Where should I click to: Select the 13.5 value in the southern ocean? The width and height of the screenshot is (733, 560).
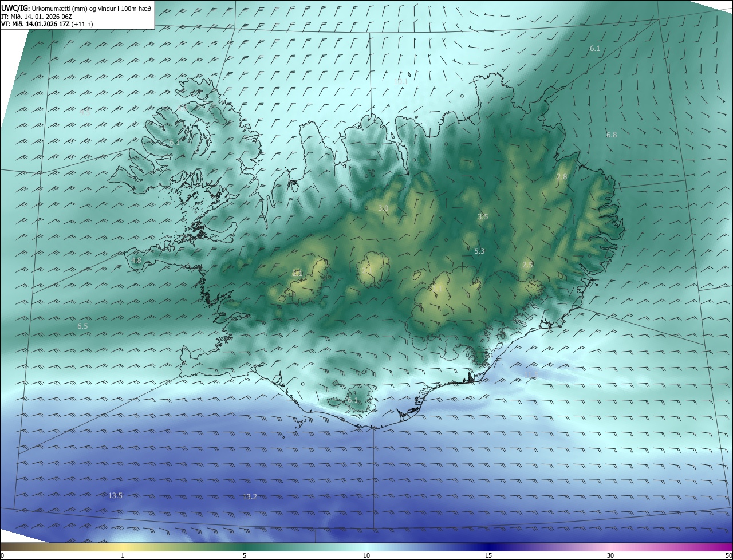pos(115,495)
